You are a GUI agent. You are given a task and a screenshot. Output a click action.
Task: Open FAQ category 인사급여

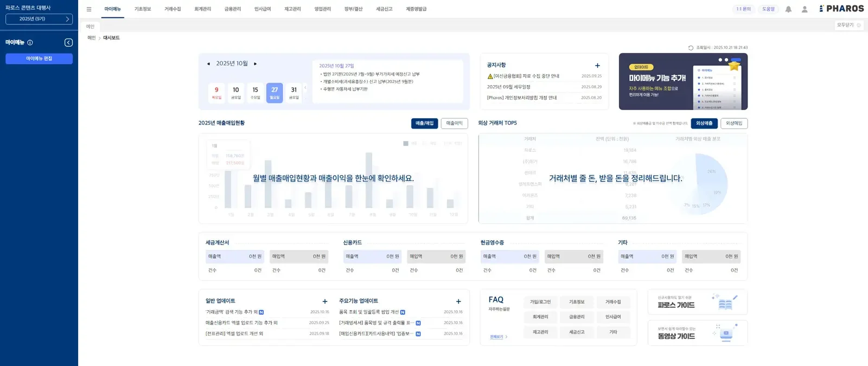coord(613,317)
